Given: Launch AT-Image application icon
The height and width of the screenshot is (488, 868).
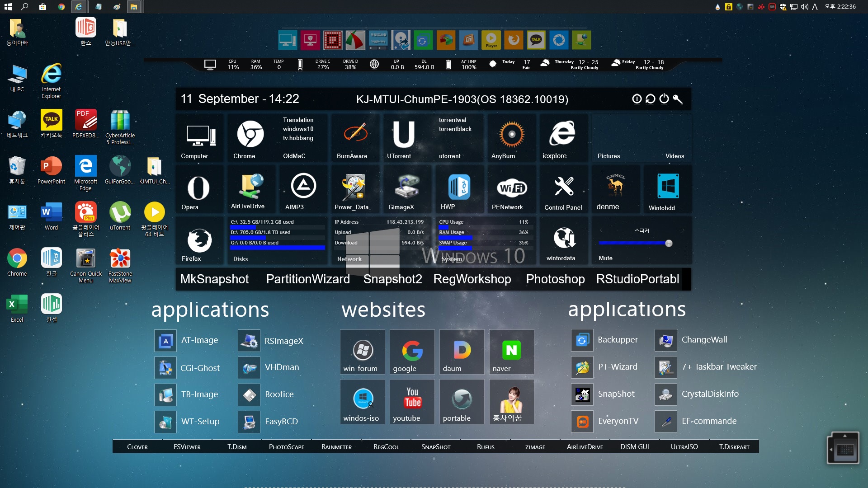Looking at the screenshot, I should (x=165, y=341).
